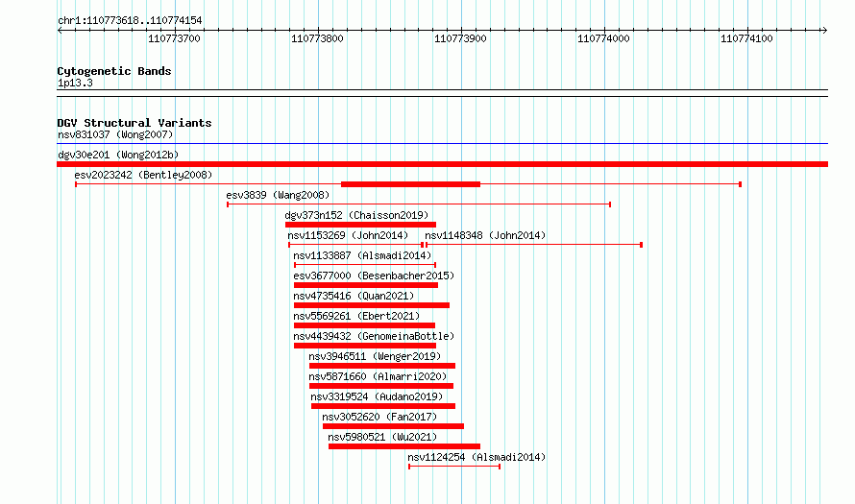Open the esv2023242 (Bentley2008) variant label
Image resolution: width=855 pixels, height=504 pixels.
143,175
